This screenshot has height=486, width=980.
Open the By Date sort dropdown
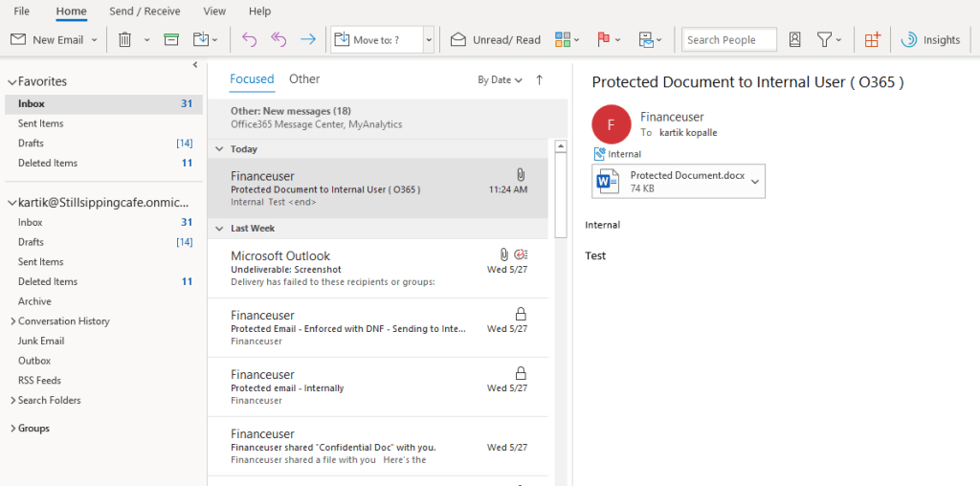(x=500, y=80)
